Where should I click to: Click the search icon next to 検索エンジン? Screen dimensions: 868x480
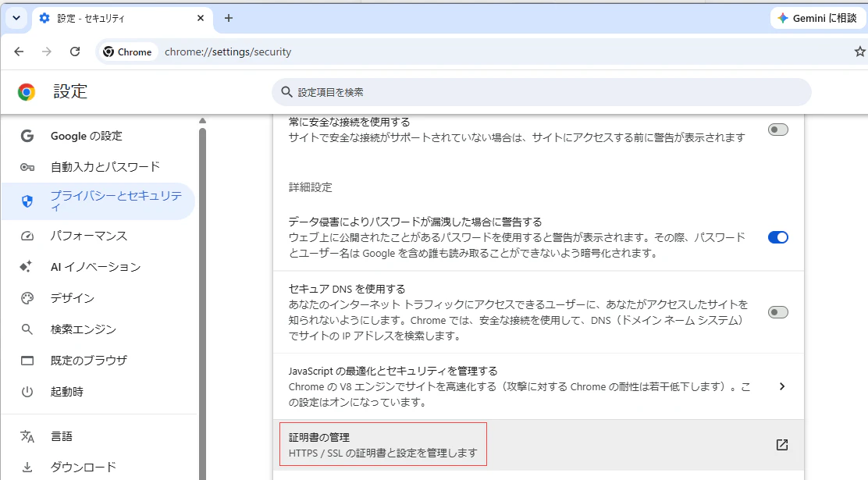(x=27, y=329)
